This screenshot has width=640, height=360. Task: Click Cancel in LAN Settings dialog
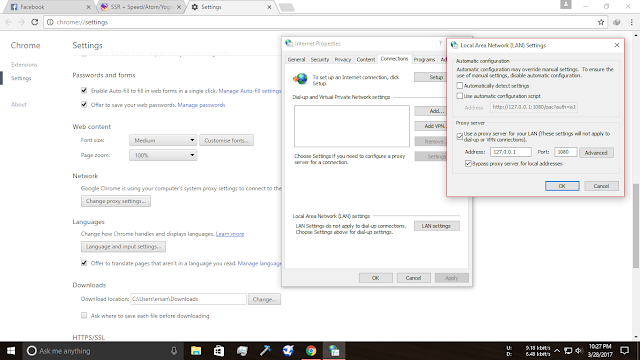coord(601,186)
